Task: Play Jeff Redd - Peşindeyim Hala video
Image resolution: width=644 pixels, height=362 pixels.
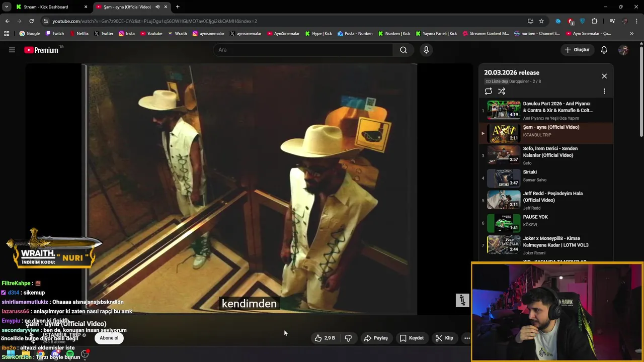Action: (545, 200)
